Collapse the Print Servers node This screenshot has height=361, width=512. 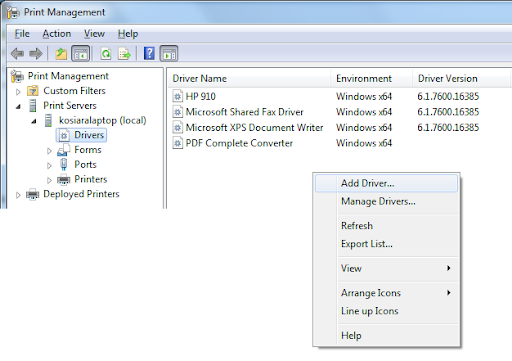[18, 107]
